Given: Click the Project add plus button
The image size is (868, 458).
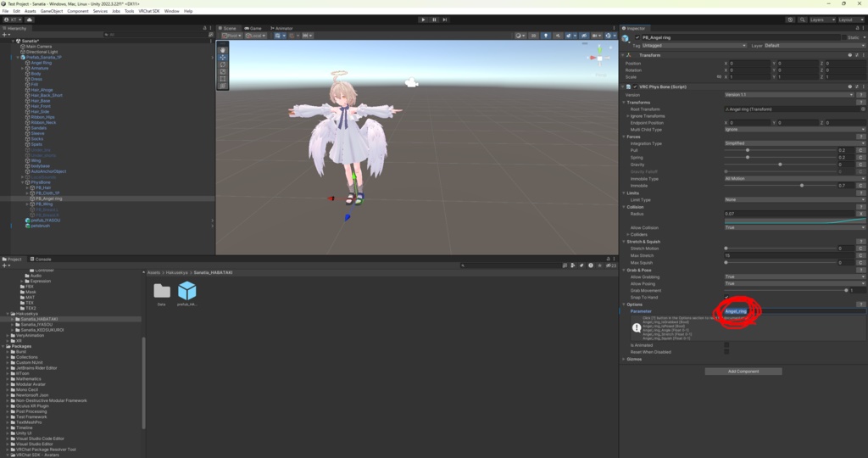Looking at the screenshot, I should [x=5, y=265].
